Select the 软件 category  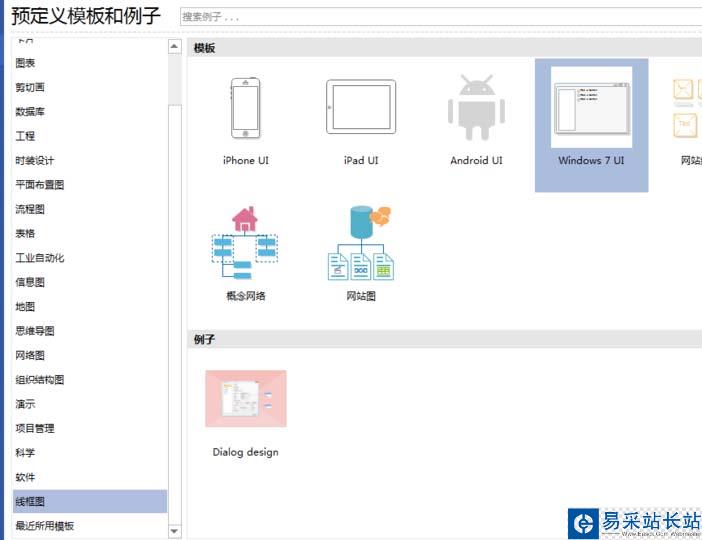[x=90, y=477]
